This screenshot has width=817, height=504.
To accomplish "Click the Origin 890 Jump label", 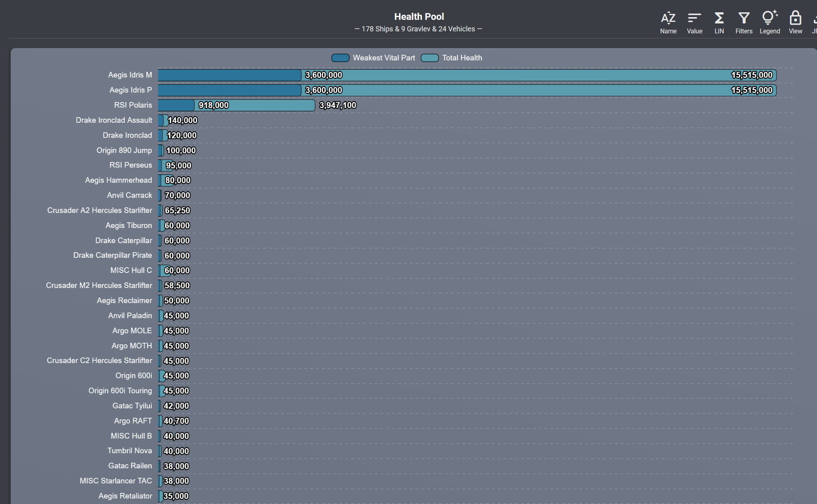I will pyautogui.click(x=124, y=151).
